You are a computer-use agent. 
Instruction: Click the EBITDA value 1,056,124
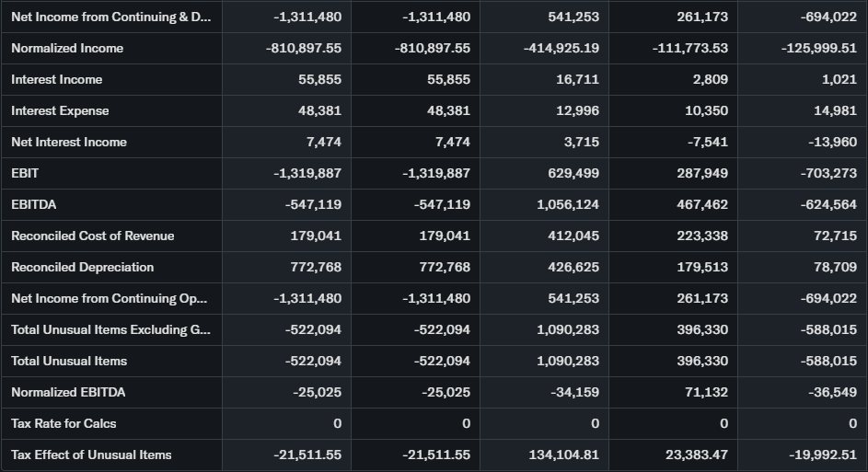[x=568, y=204]
